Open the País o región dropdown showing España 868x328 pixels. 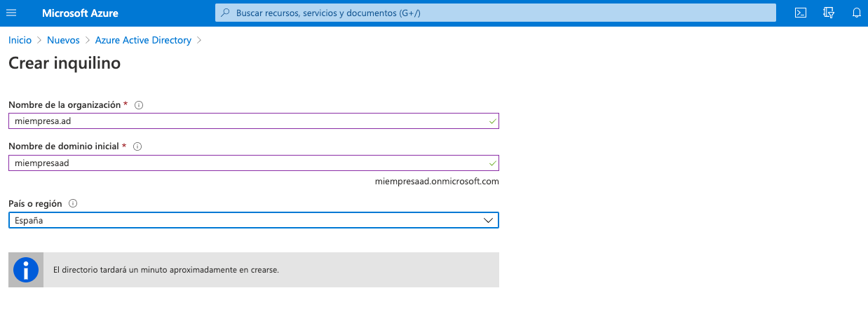click(245, 220)
